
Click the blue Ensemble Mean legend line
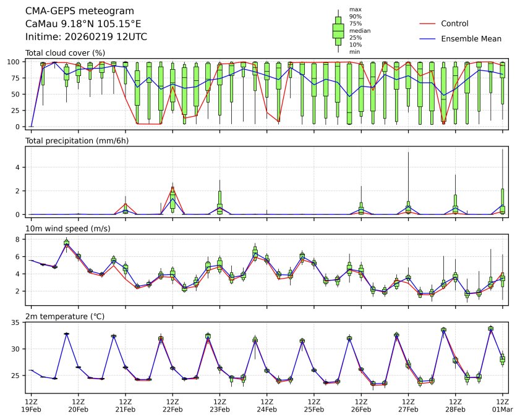428,38
